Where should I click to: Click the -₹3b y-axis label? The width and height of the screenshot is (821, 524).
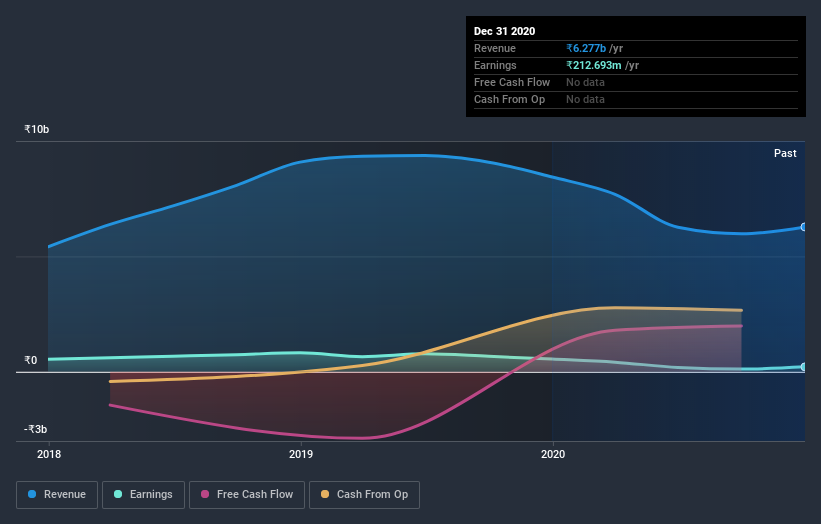tap(35, 429)
